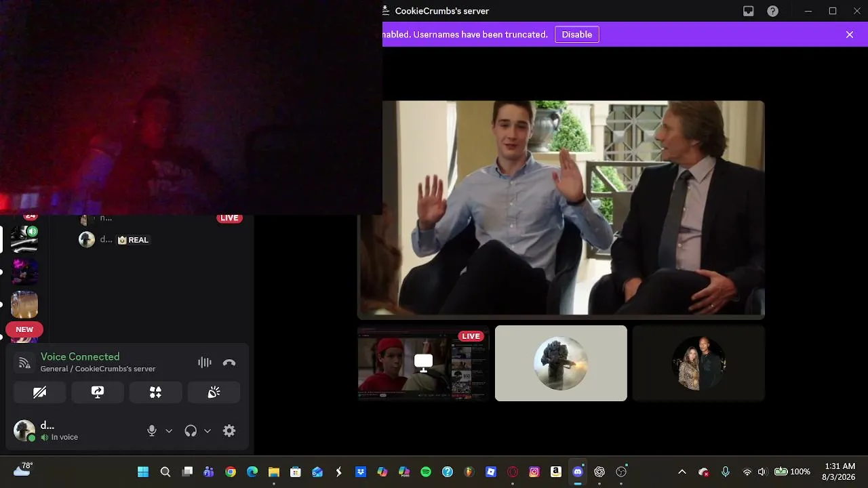Click the 'Voice Connected' status text
Screen dimensions: 868x488
click(x=80, y=357)
